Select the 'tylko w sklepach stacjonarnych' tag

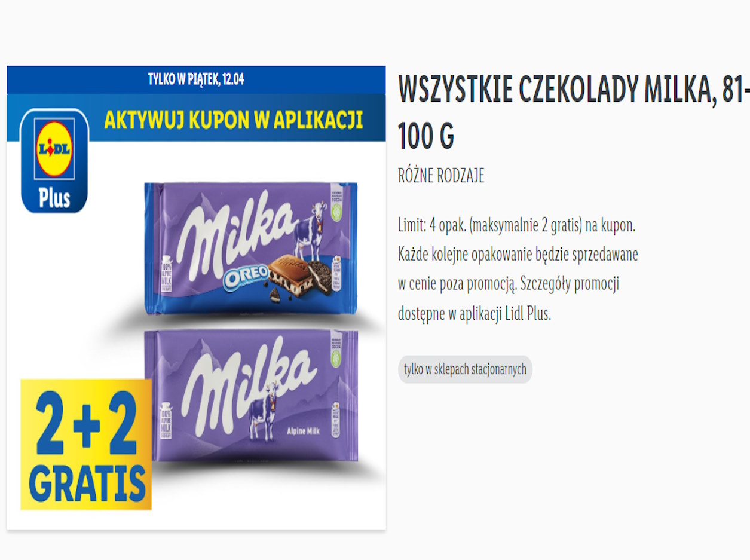465,369
